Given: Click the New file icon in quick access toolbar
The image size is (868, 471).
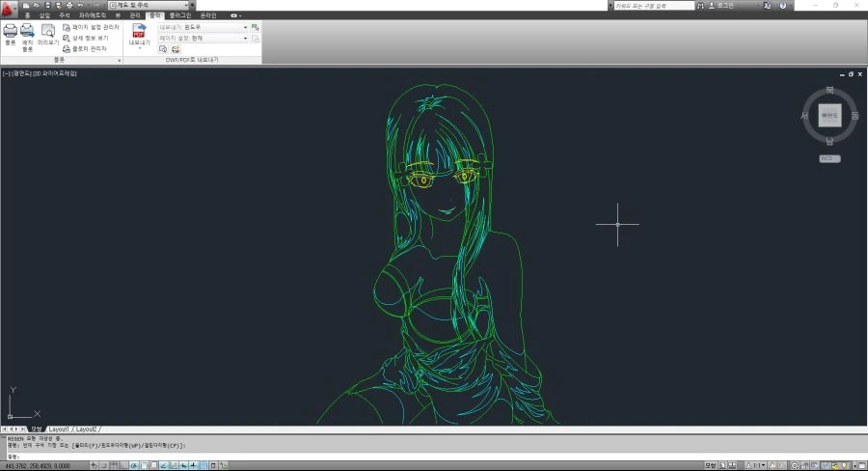Looking at the screenshot, I should [x=26, y=5].
